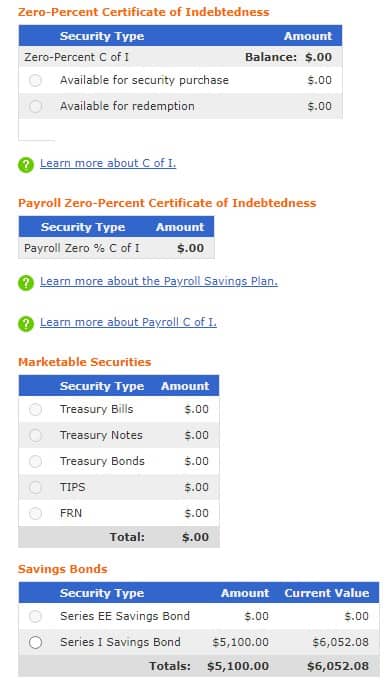
Task: Click the Zero-Percent C of I balance row
Action: (180, 57)
